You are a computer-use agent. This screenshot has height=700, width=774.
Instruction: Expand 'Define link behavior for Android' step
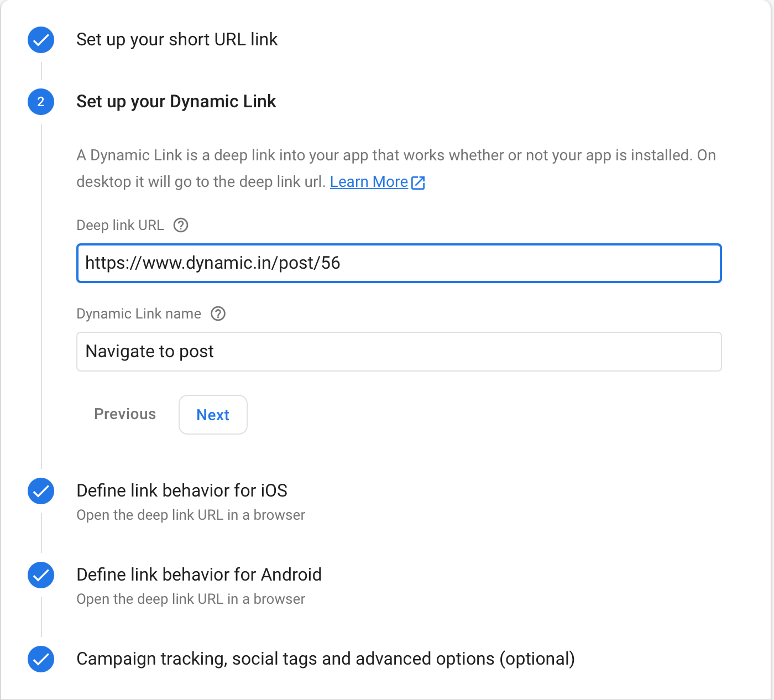click(199, 574)
